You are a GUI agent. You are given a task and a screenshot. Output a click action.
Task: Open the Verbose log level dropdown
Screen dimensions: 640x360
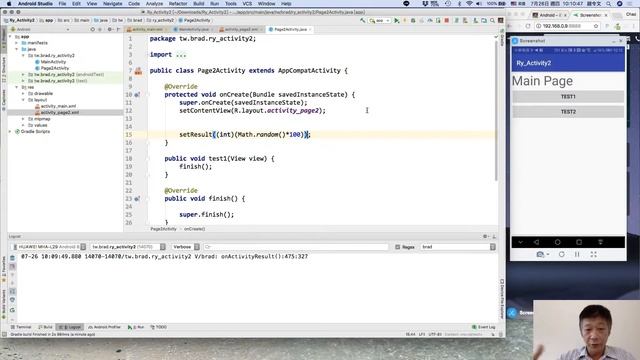[x=185, y=247]
